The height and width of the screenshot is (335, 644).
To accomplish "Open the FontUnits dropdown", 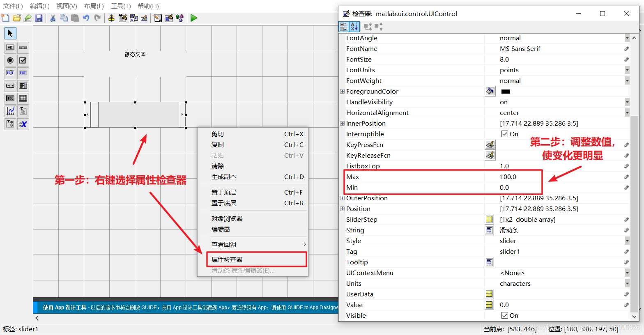I will point(627,70).
